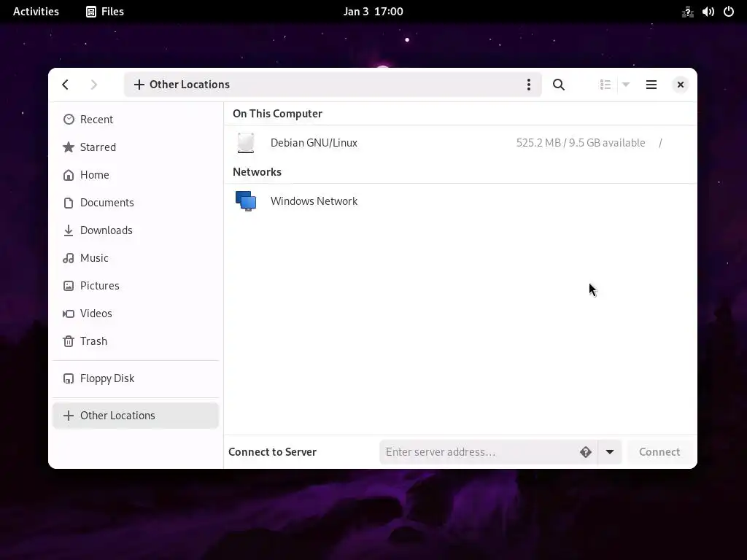Screen dimensions: 747x560
Task: Open the Pictures sidebar label
Action: tap(99, 285)
